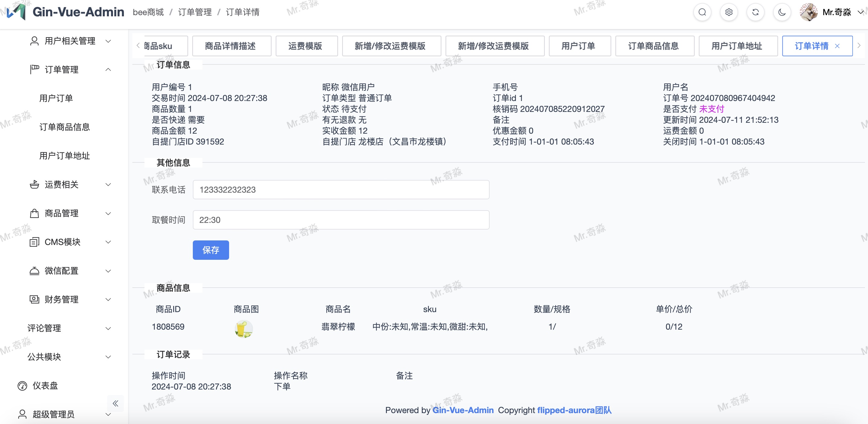Expand the 用户相关管理 menu
868x424 pixels.
pos(70,41)
